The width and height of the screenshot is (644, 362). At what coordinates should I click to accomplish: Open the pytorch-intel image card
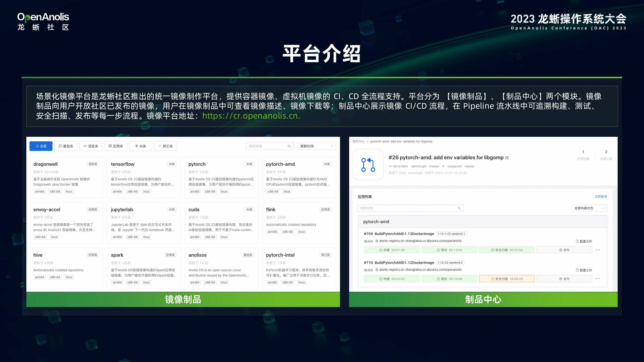pos(299,268)
